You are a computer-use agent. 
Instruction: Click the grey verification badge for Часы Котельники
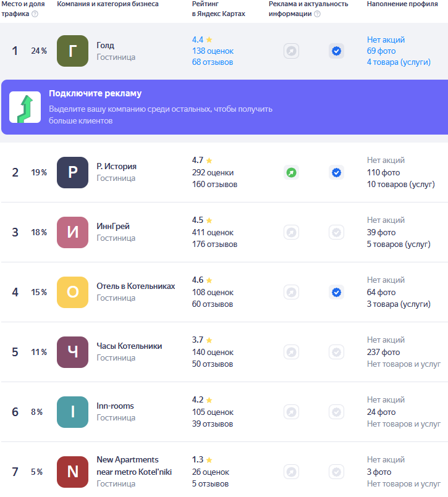336,352
